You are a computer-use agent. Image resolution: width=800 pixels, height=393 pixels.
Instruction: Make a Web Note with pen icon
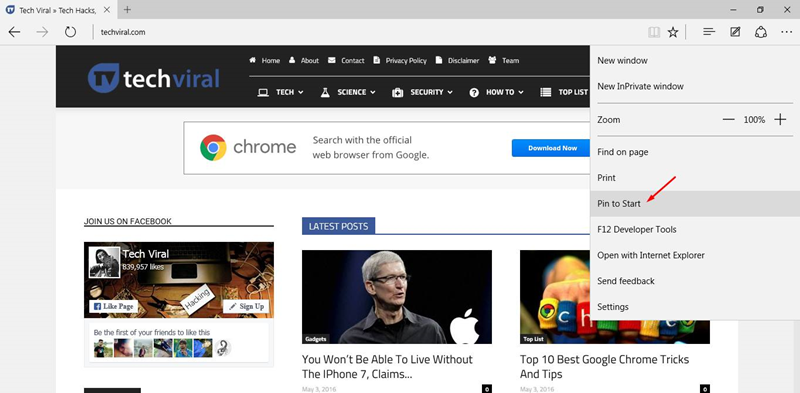click(x=735, y=32)
